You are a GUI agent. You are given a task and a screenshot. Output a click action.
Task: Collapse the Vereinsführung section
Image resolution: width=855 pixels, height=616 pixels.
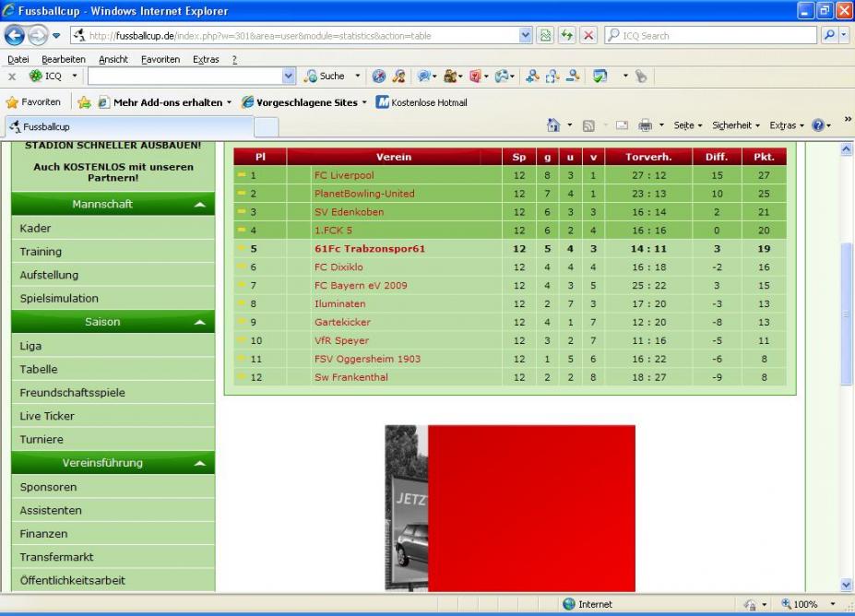[x=200, y=463]
